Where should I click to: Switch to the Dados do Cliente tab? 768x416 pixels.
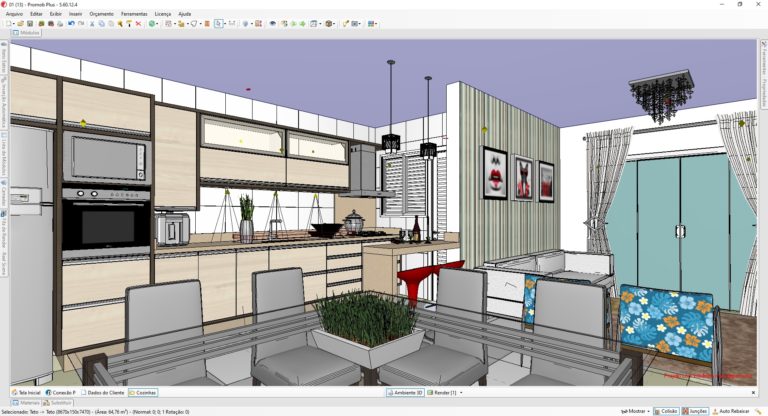coord(104,393)
